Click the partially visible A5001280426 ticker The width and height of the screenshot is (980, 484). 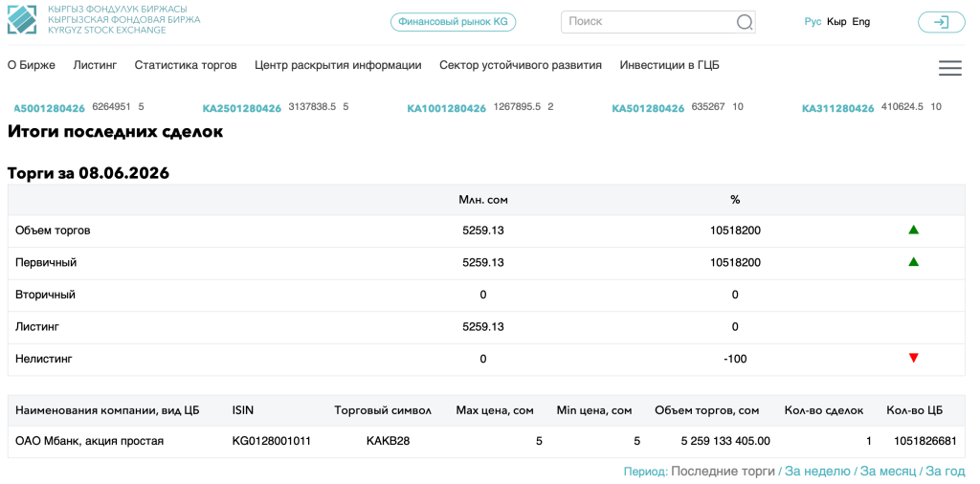click(x=50, y=109)
